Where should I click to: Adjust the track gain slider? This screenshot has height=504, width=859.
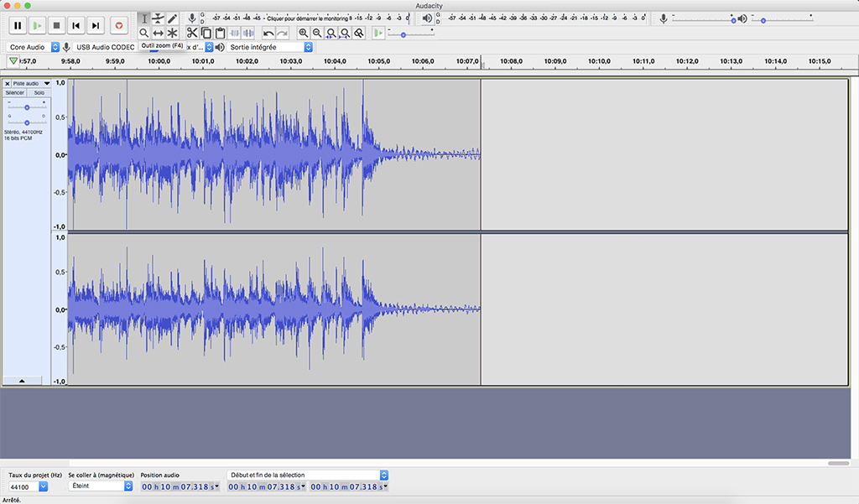coord(27,107)
